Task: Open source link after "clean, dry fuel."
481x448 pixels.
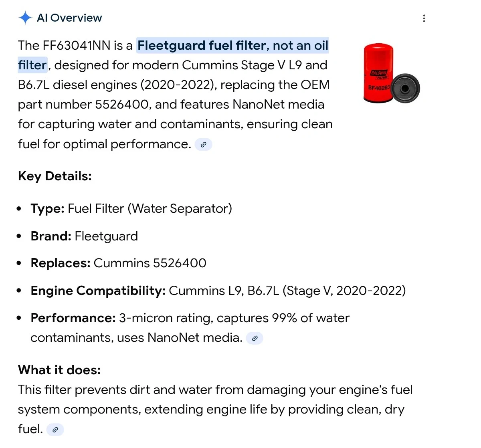Action: pyautogui.click(x=55, y=430)
